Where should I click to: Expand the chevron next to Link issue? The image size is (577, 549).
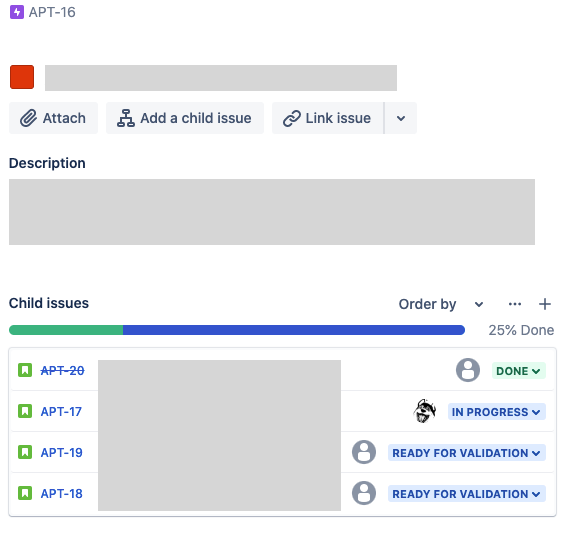(401, 118)
